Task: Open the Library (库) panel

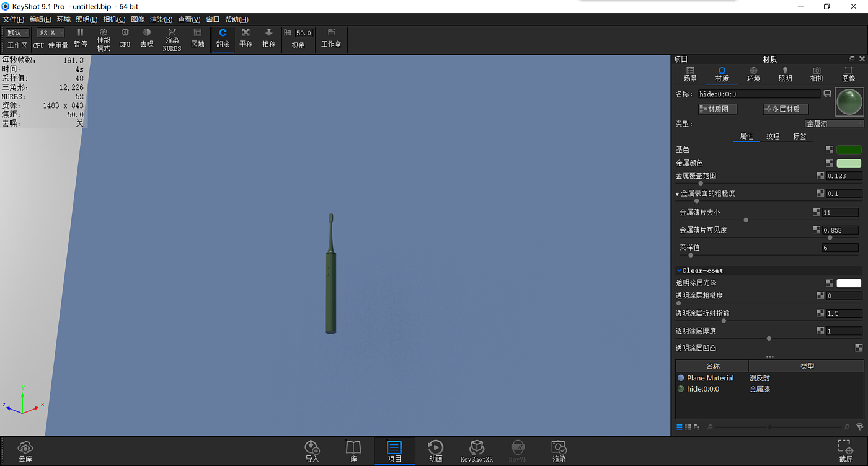Action: tap(353, 451)
